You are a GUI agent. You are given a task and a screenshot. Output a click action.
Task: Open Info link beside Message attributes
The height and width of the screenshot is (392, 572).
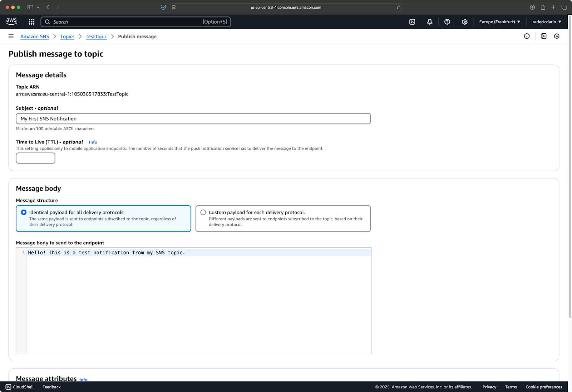[83, 379]
